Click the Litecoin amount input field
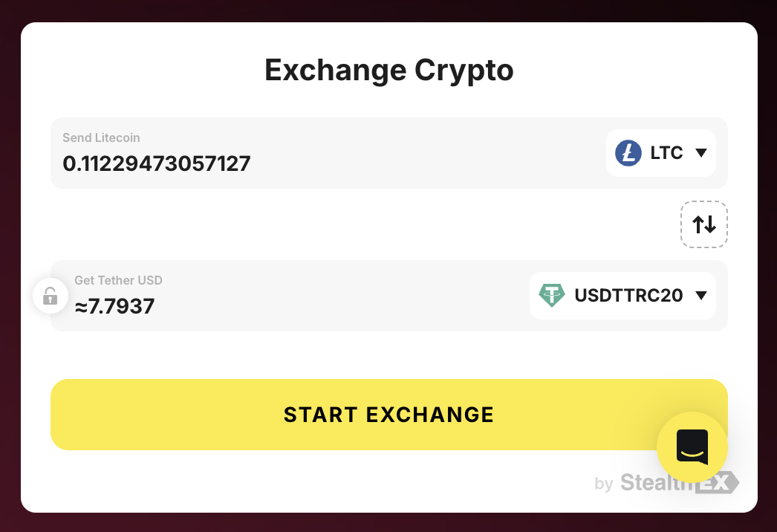The height and width of the screenshot is (532, 777). pyautogui.click(x=157, y=163)
